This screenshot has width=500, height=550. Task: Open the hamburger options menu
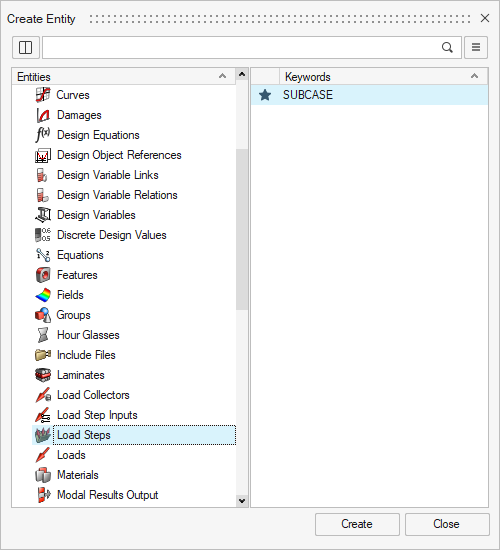pyautogui.click(x=476, y=47)
